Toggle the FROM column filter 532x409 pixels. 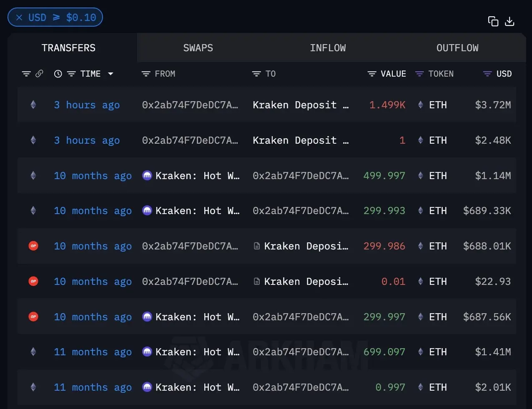pos(146,73)
